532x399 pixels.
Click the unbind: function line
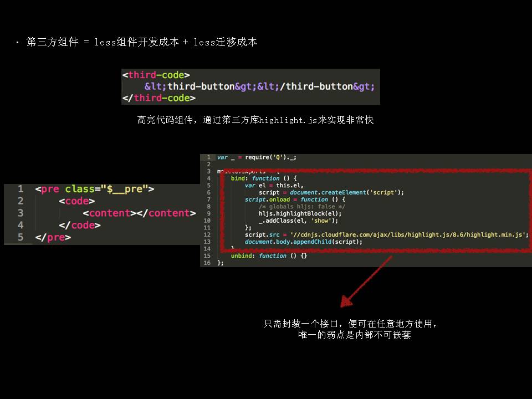[268, 255]
